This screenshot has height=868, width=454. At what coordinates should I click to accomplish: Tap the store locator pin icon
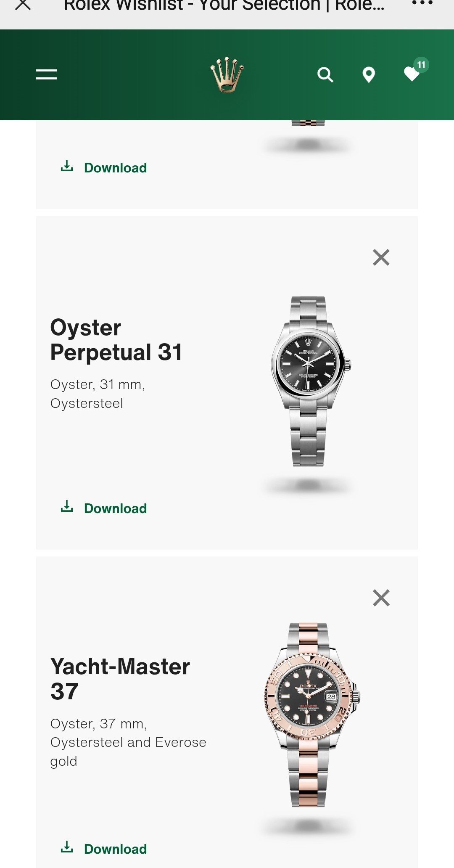[369, 75]
